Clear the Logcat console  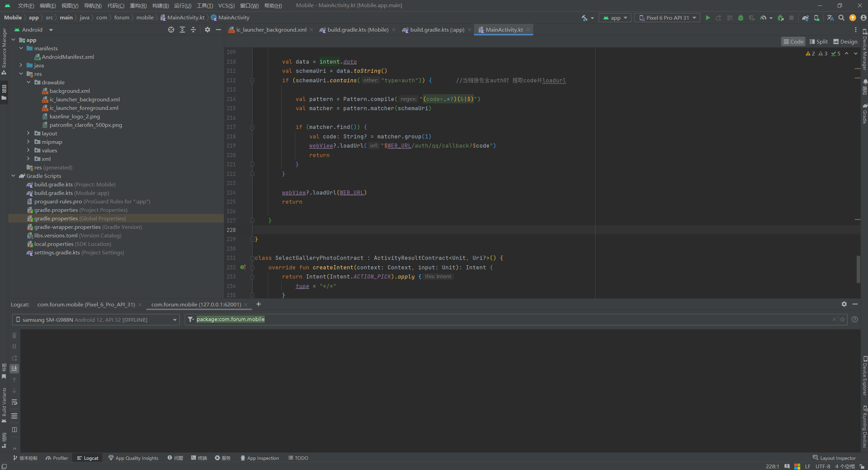coord(14,336)
